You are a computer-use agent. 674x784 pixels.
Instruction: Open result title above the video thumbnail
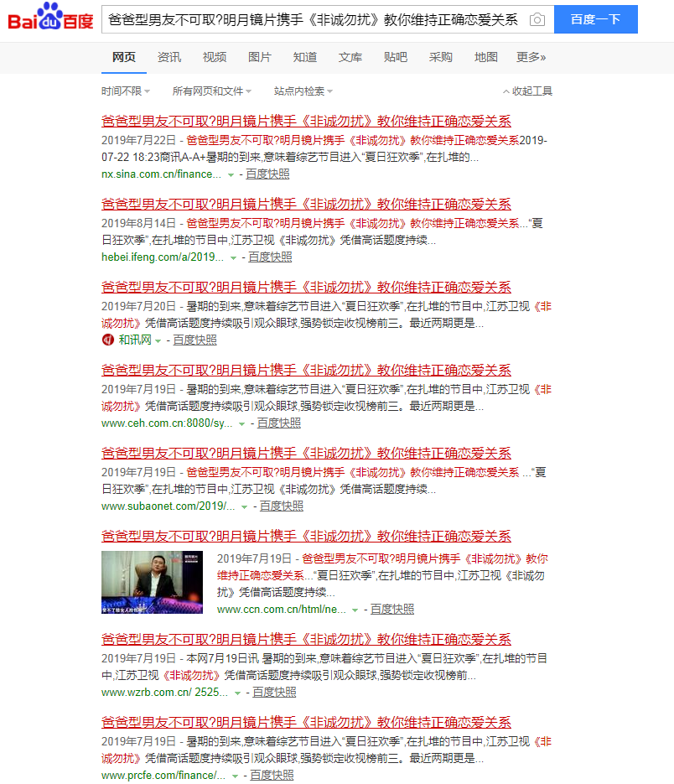tap(306, 536)
